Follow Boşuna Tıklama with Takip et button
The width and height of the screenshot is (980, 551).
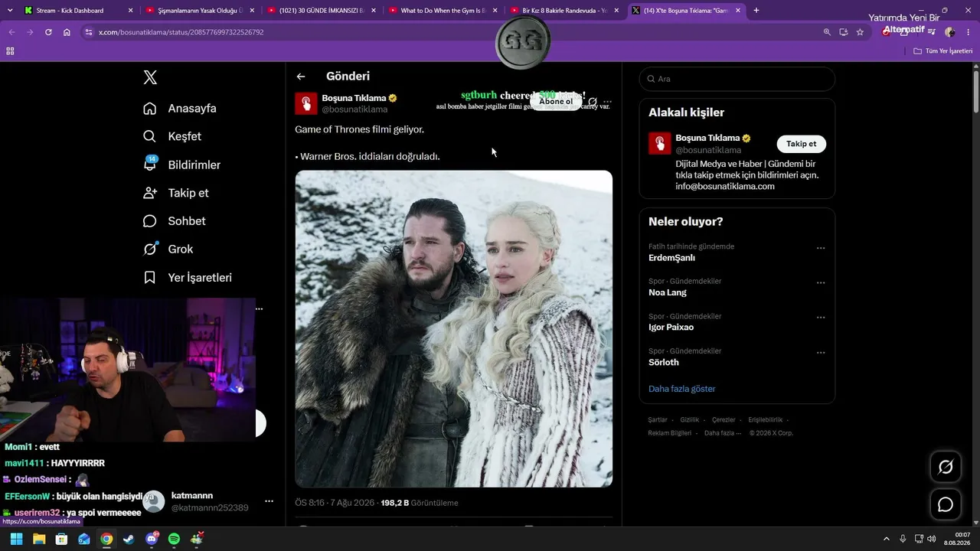point(802,144)
